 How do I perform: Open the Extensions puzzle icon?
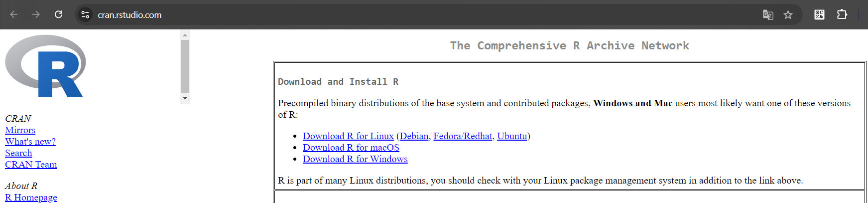(842, 14)
